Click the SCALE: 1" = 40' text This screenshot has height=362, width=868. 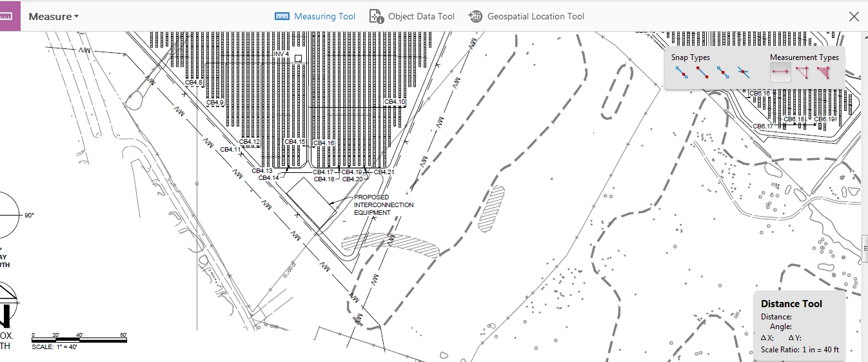[x=53, y=347]
